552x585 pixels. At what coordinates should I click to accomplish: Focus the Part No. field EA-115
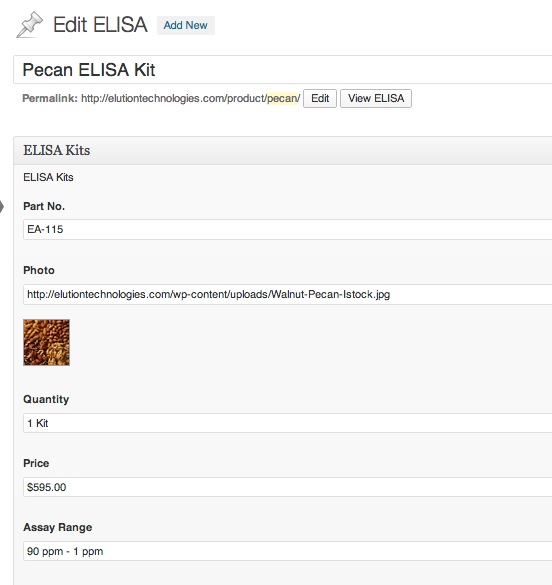288,229
